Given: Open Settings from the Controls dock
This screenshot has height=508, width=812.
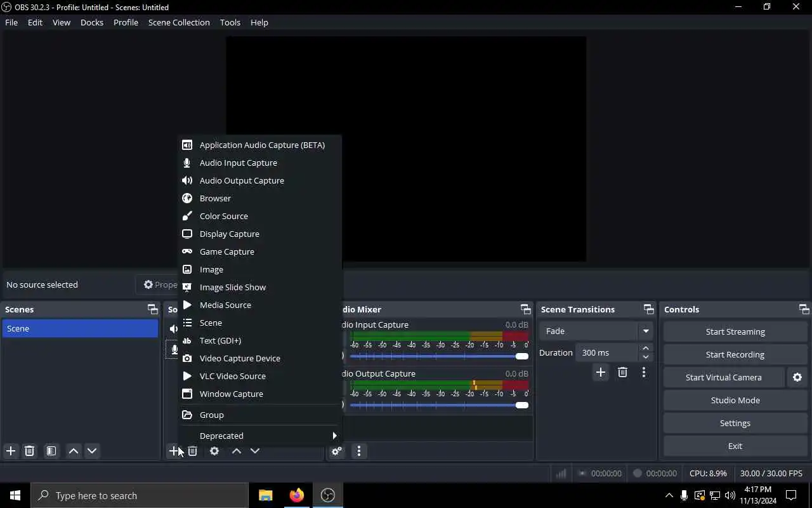Looking at the screenshot, I should (x=735, y=423).
